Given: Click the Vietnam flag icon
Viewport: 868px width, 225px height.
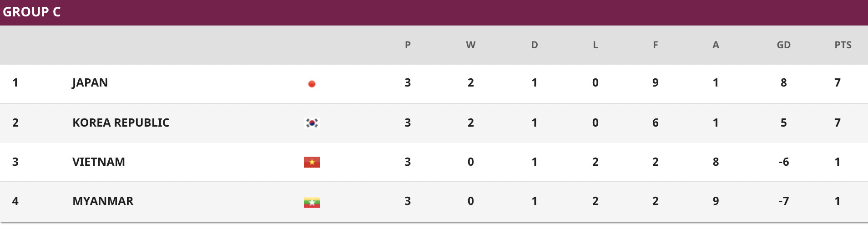Looking at the screenshot, I should [x=312, y=162].
